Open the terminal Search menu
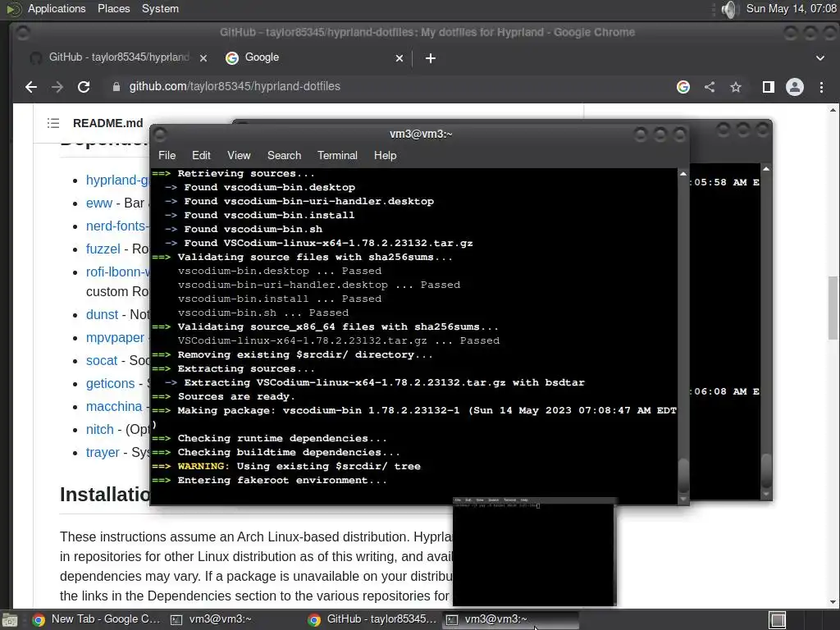This screenshot has width=840, height=630. (284, 155)
